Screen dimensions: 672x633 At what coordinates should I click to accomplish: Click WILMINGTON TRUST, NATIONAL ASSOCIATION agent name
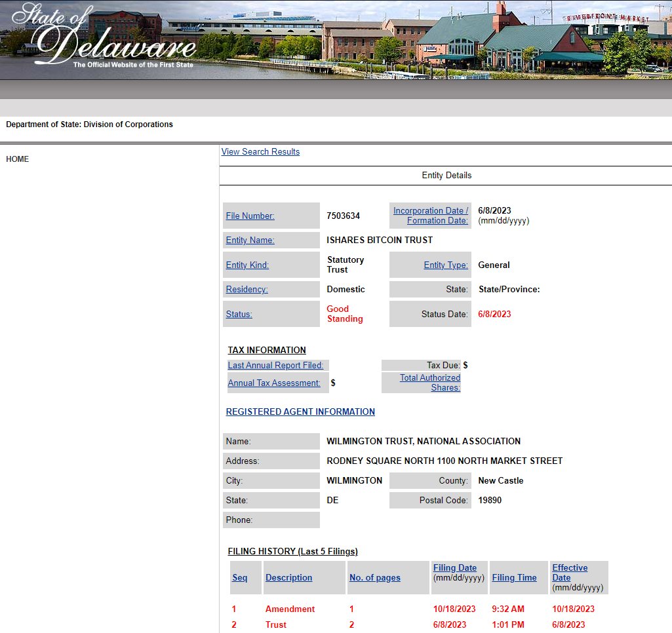(x=424, y=441)
